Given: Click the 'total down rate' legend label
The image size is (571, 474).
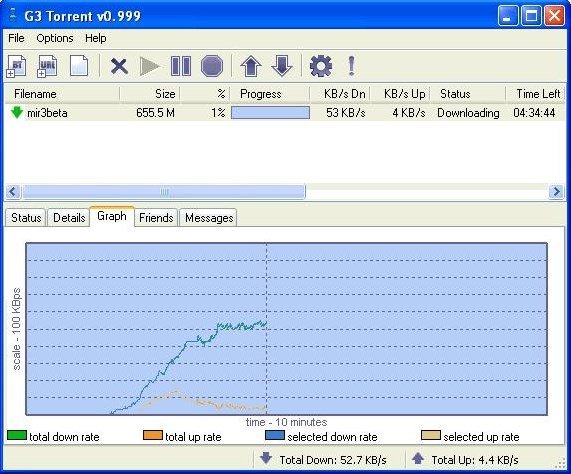Looking at the screenshot, I should [64, 437].
